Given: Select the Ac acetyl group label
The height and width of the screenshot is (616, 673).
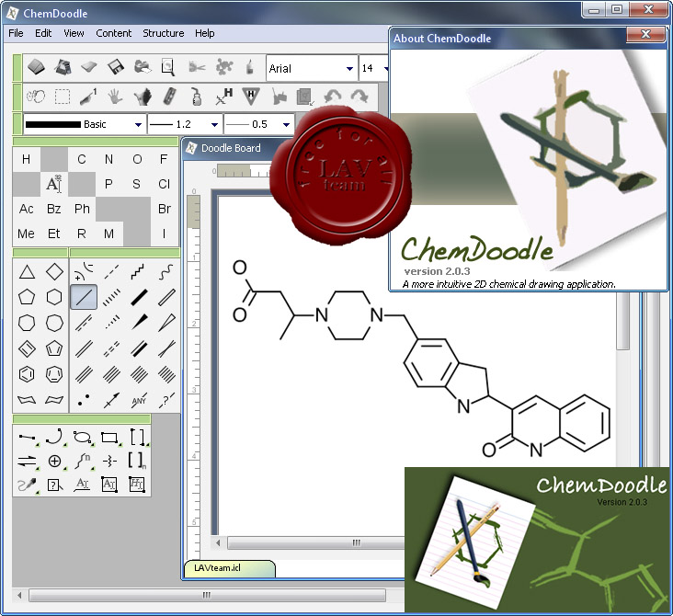Looking at the screenshot, I should [26, 209].
